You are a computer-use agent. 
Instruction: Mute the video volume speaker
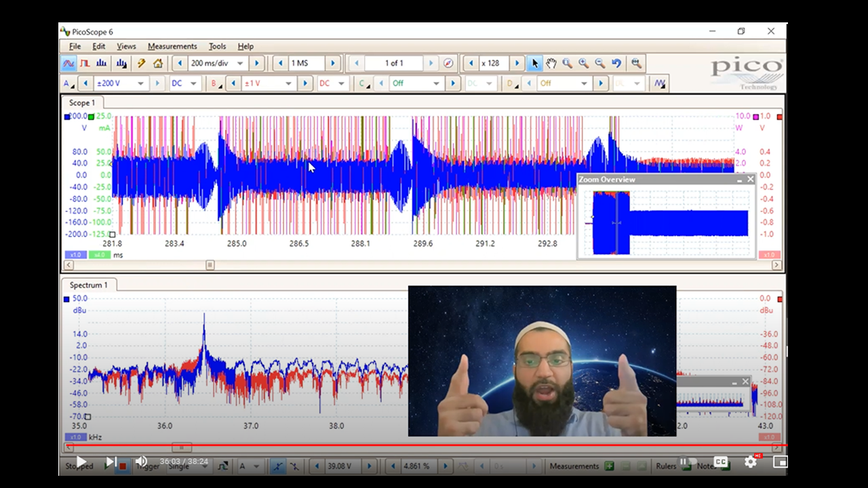tap(141, 462)
